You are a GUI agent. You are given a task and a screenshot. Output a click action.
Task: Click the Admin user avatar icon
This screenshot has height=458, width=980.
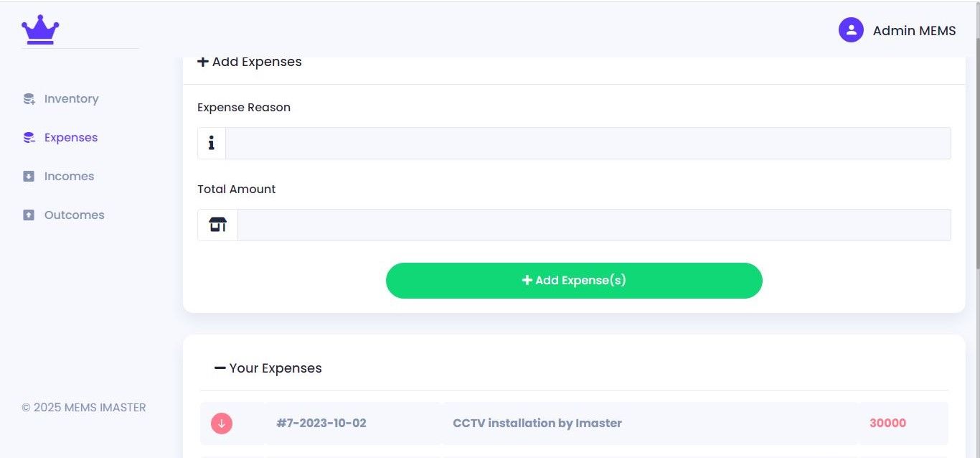[851, 30]
